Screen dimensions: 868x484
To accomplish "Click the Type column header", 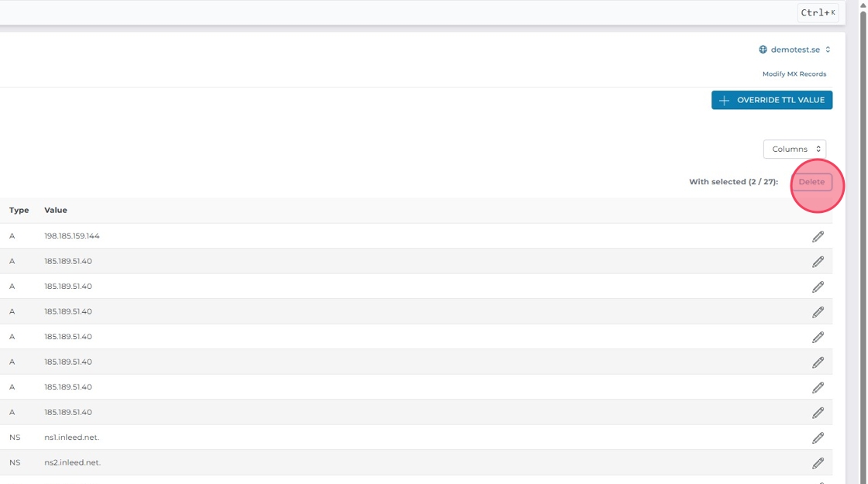I will pyautogui.click(x=19, y=210).
